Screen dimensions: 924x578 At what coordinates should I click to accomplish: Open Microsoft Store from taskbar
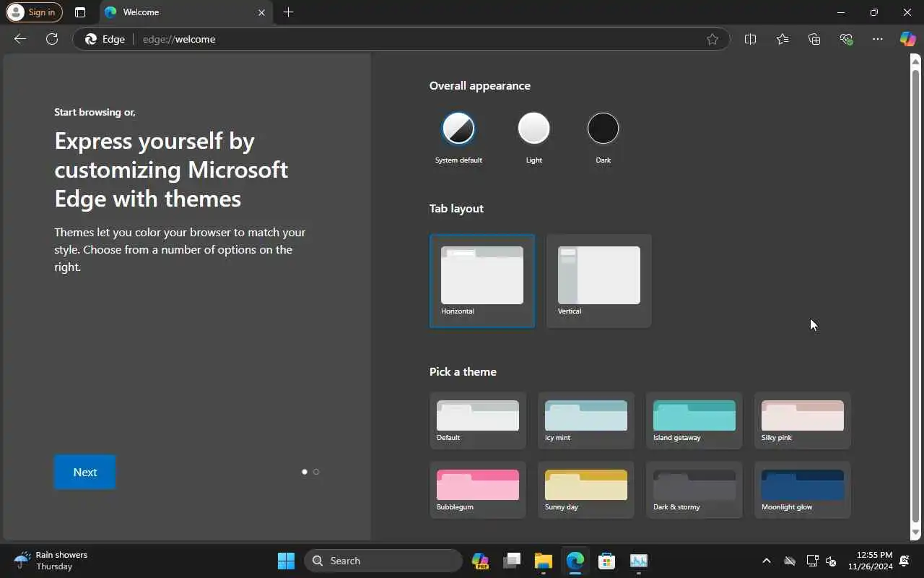click(607, 561)
